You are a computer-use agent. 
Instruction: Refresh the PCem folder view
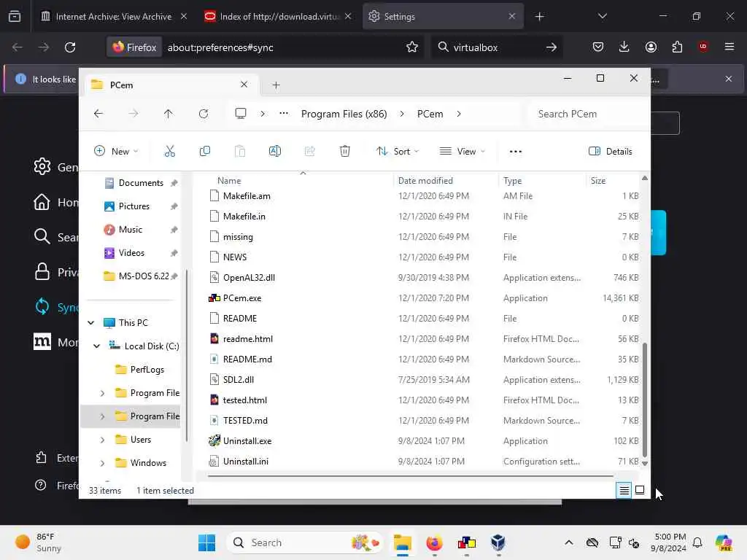[204, 113]
